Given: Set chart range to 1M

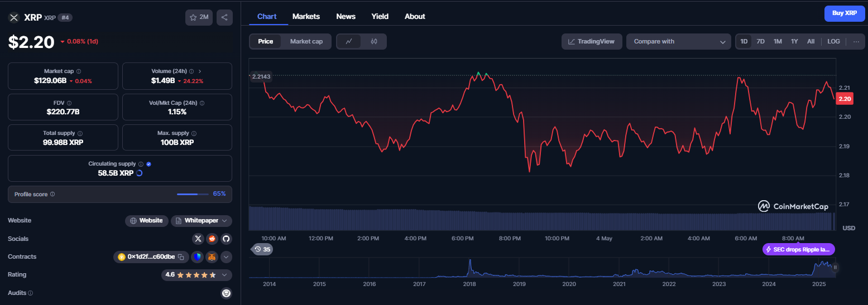Looking at the screenshot, I should 778,41.
